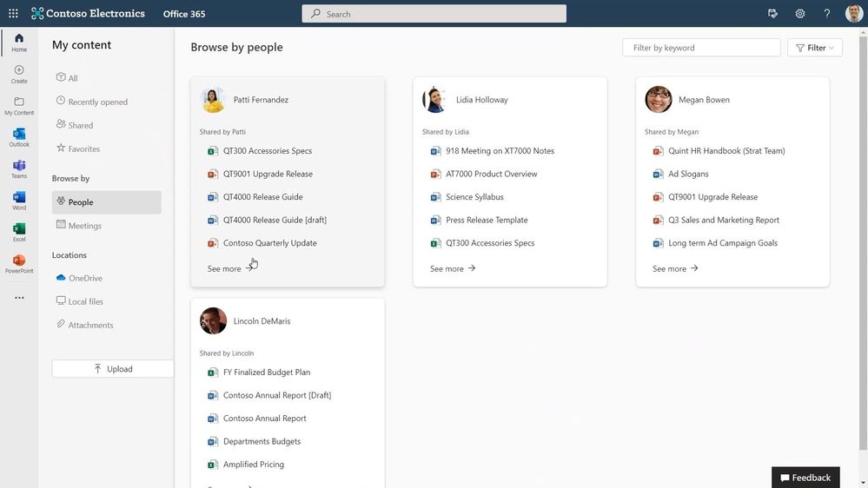Launch Excel from the app rail

pos(19,232)
